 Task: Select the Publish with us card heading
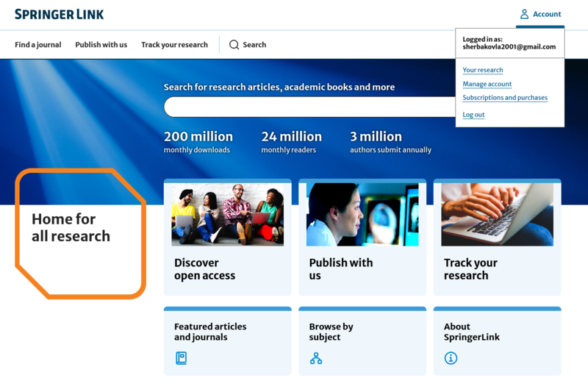341,269
